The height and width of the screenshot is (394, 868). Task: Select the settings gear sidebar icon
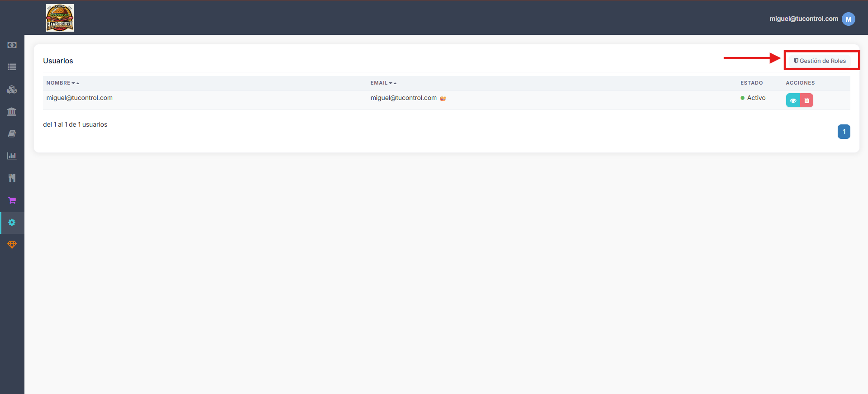(12, 223)
